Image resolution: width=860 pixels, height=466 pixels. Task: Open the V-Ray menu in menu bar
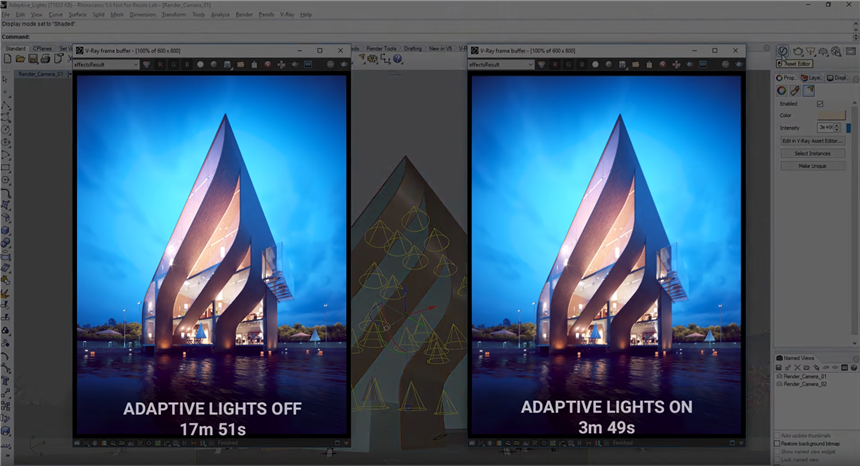(287, 15)
